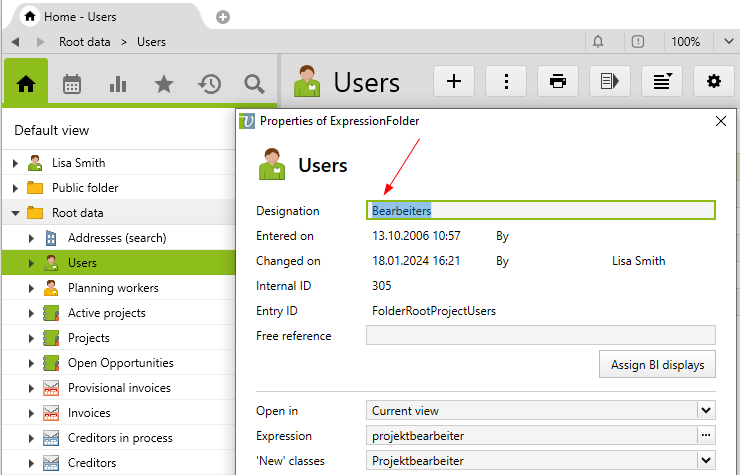
Task: Open the calendar view icon
Action: (72, 84)
